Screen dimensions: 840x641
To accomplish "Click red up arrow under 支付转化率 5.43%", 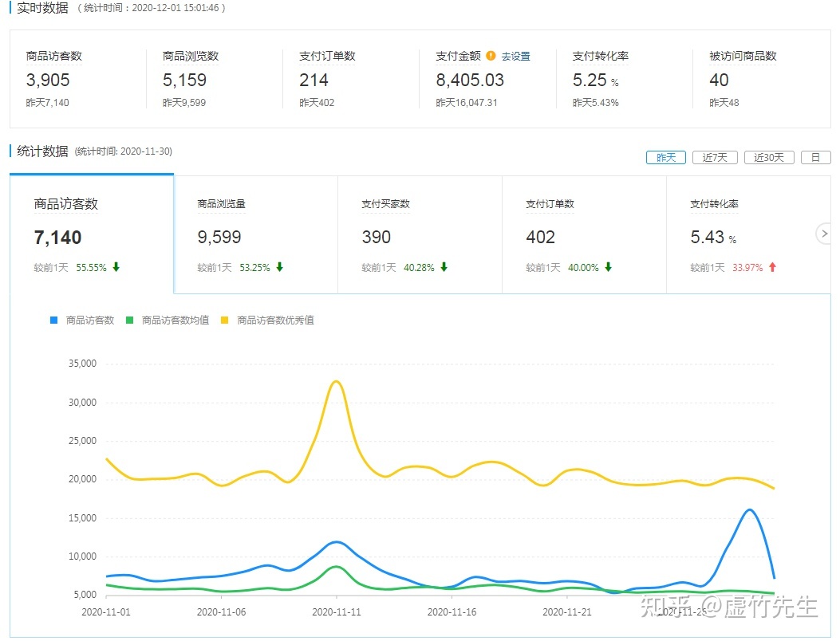I will click(772, 268).
